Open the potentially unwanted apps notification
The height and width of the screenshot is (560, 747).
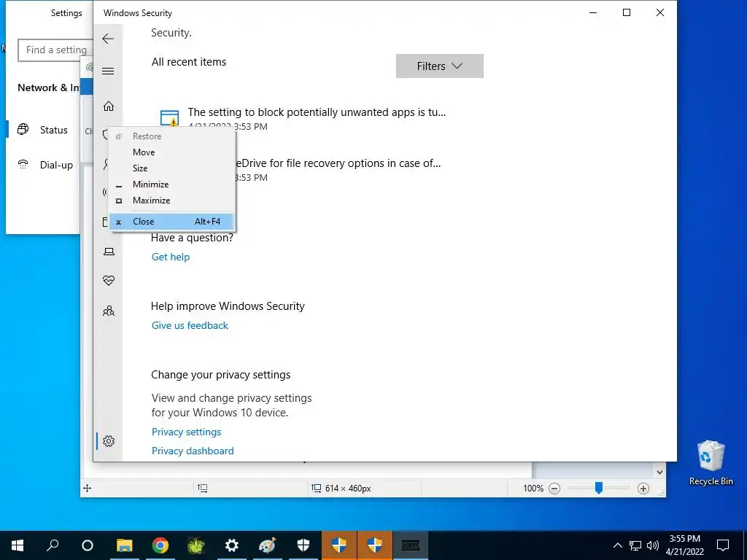click(x=317, y=112)
